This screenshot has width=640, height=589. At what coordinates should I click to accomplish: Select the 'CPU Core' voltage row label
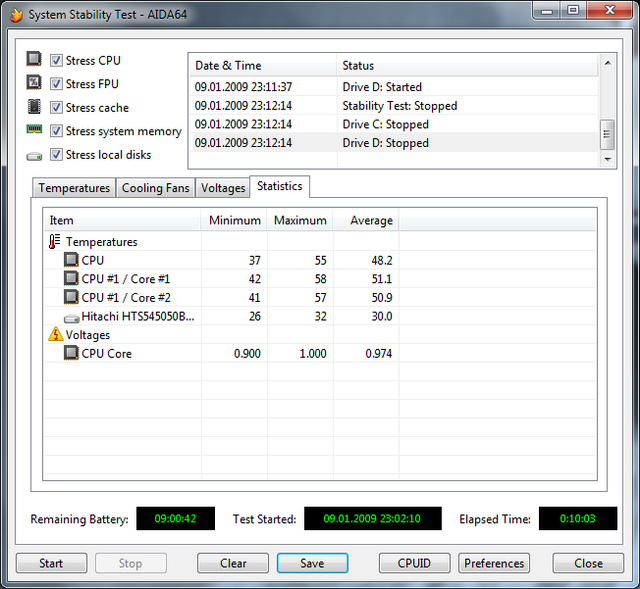point(107,353)
